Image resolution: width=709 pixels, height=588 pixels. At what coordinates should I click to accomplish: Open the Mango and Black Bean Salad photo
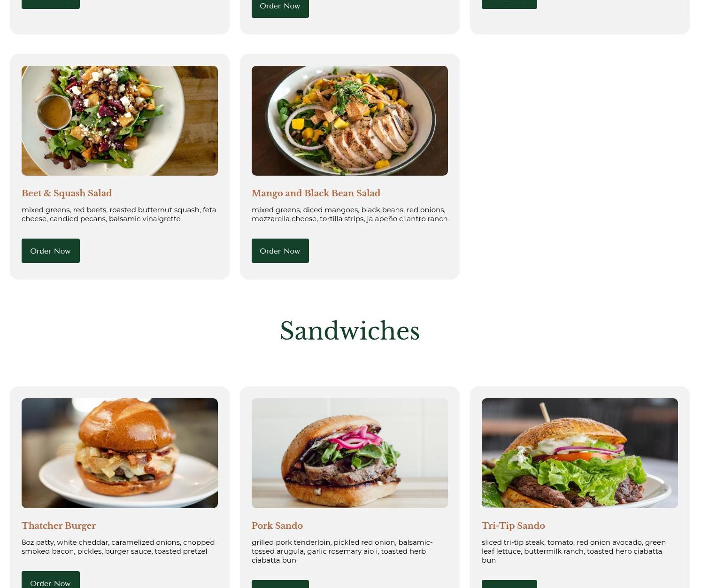[x=350, y=121]
